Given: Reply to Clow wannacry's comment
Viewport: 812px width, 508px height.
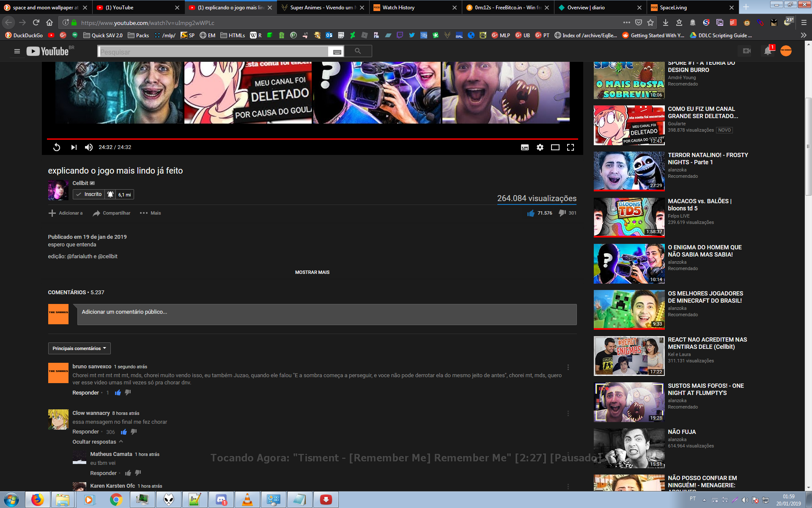Looking at the screenshot, I should 85,432.
